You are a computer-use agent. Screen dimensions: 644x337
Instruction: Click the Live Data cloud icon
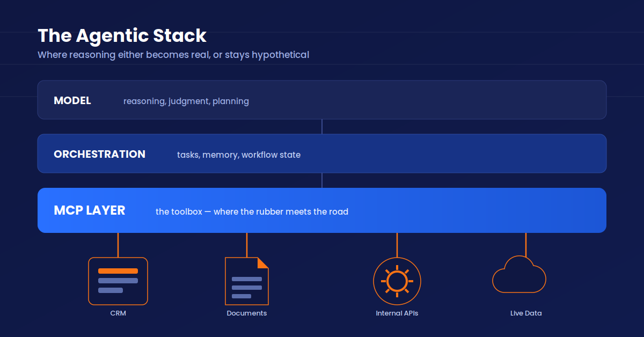tap(519, 274)
